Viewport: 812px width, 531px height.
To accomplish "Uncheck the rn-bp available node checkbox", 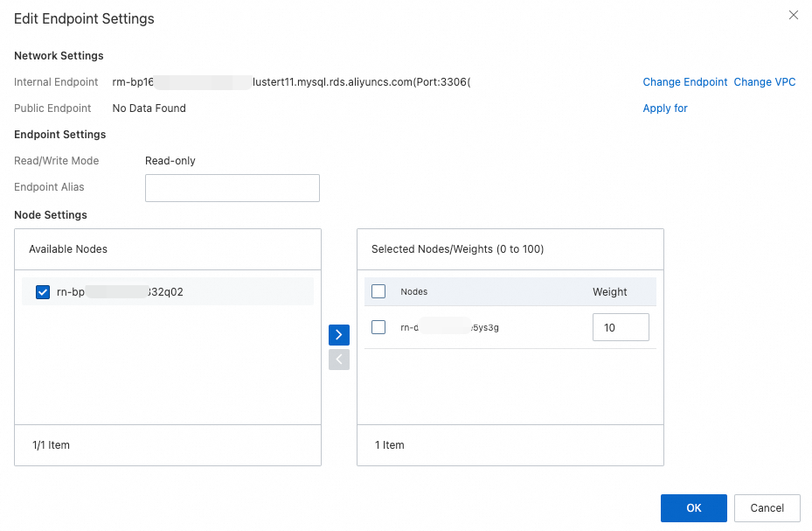I will 43,292.
